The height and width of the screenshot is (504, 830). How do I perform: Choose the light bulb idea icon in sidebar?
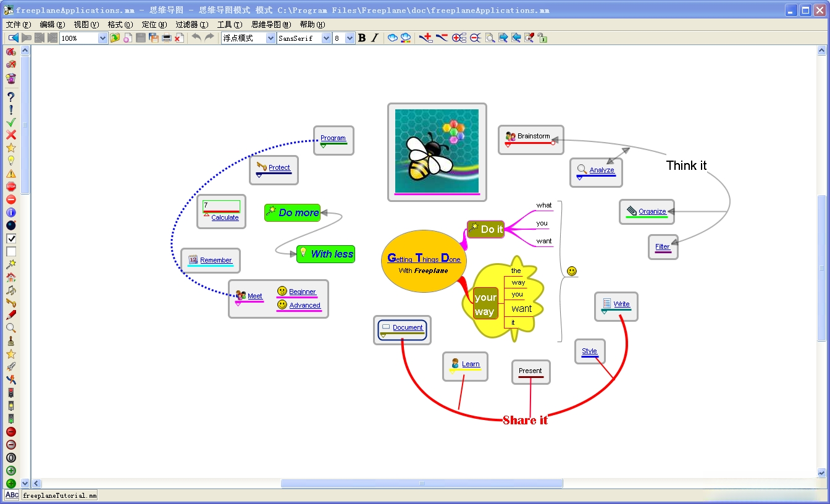[x=10, y=161]
